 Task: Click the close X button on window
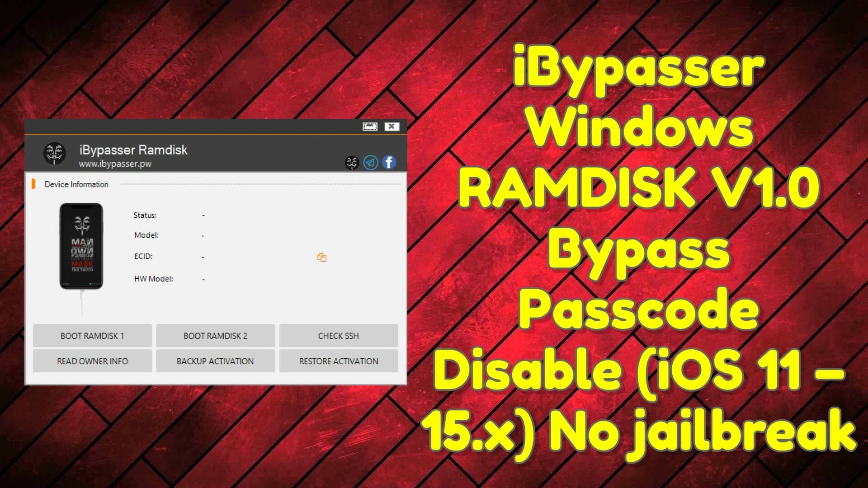392,127
